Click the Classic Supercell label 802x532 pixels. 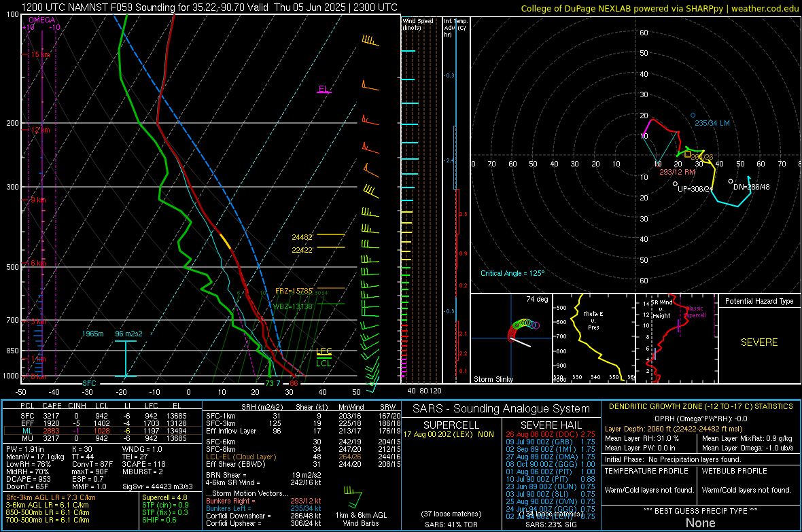tap(695, 312)
